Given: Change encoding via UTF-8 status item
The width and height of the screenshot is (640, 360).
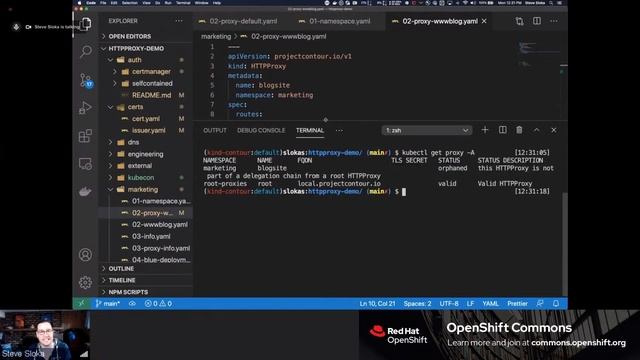Looking at the screenshot, I should [449, 304].
